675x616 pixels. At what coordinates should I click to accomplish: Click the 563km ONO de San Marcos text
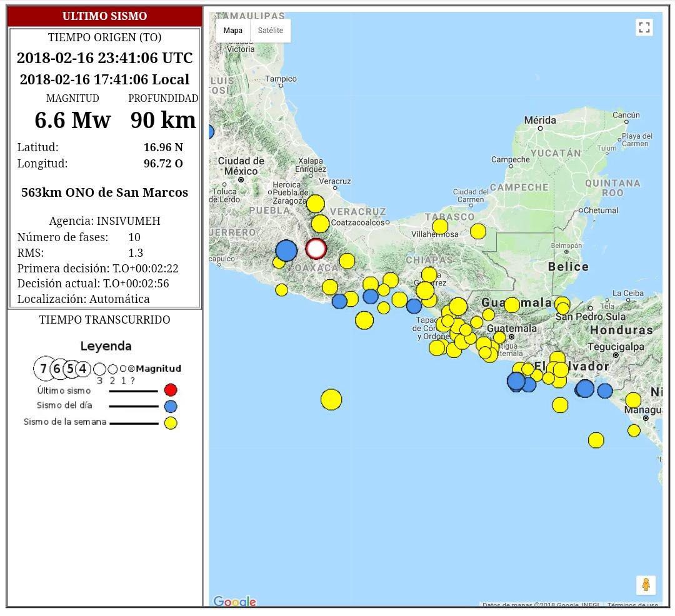[104, 192]
